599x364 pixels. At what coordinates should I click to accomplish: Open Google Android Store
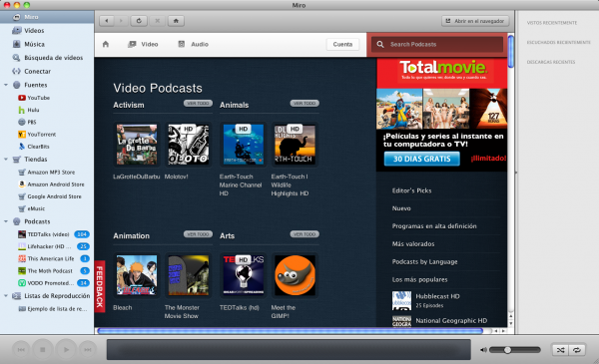click(x=47, y=196)
